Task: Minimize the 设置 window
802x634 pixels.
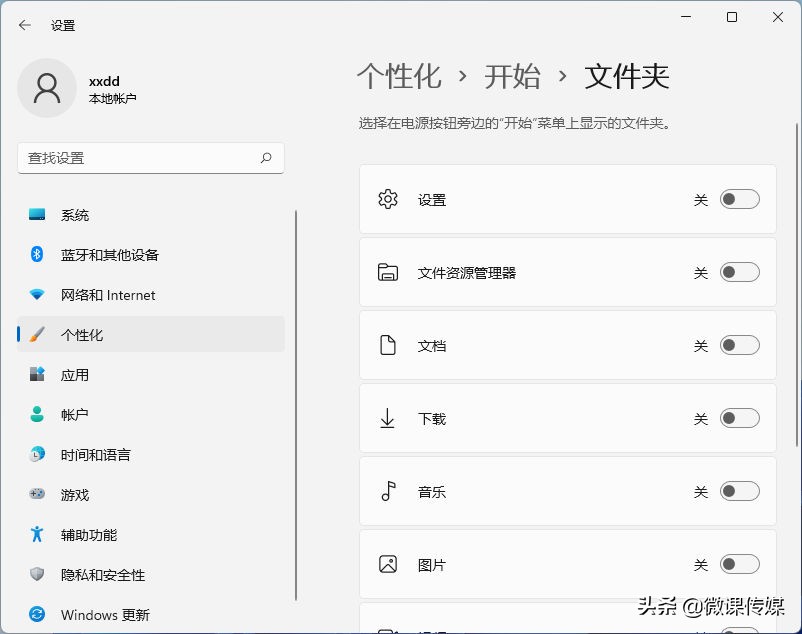Action: pyautogui.click(x=686, y=17)
